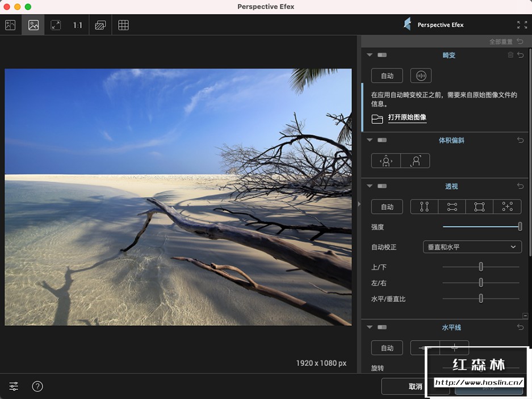Image resolution: width=532 pixels, height=399 pixels.
Task: Collapse the 水平线 section triangle
Action: tap(370, 327)
